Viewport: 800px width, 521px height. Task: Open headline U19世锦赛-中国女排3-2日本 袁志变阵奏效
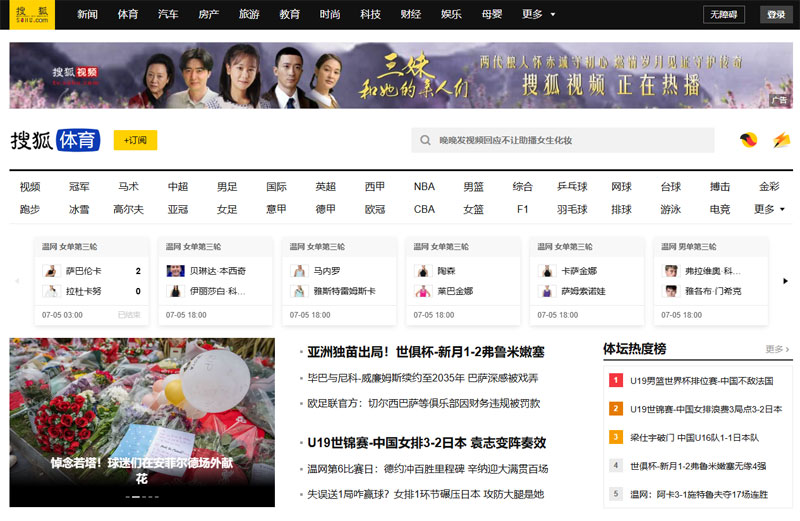click(427, 443)
